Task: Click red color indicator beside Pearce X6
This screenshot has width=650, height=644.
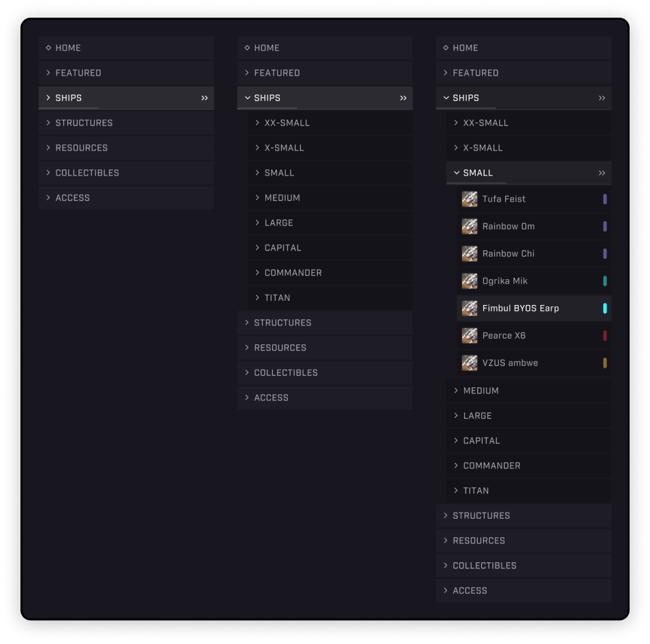Action: [604, 336]
